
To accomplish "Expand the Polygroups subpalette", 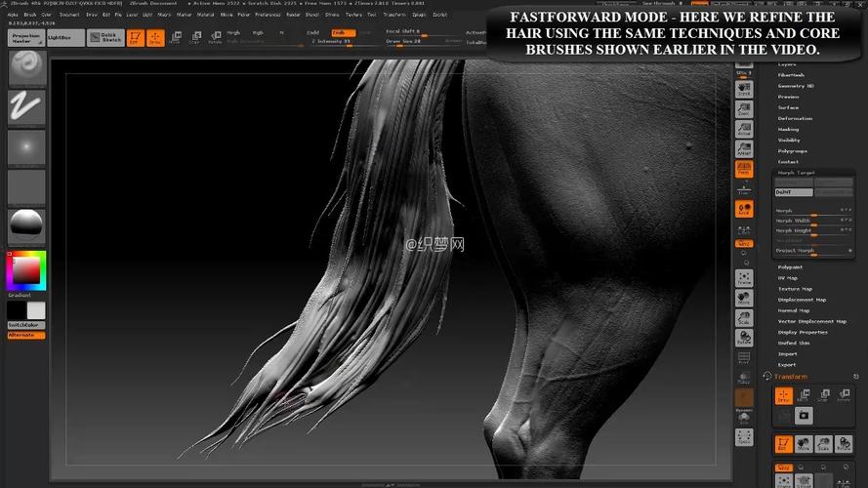I will (x=792, y=151).
